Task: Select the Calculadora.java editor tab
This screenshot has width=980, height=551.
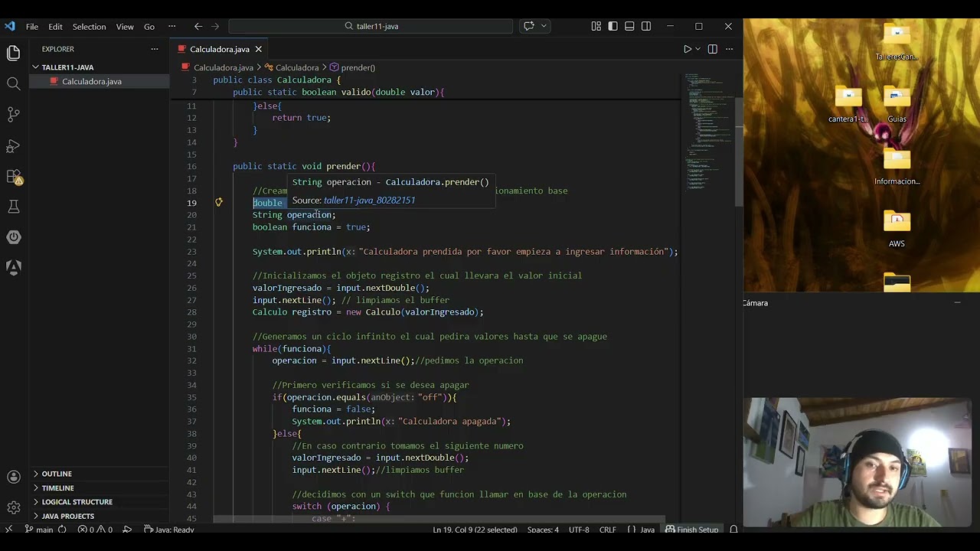Action: pos(220,49)
